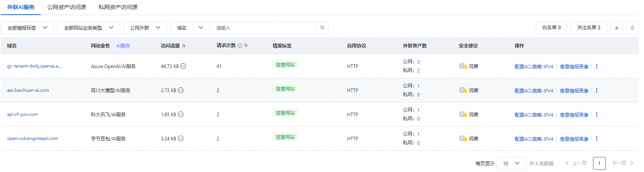Viewport: 644px width, 172px height.
Task: Click request count 41 cell
Action: click(219, 66)
